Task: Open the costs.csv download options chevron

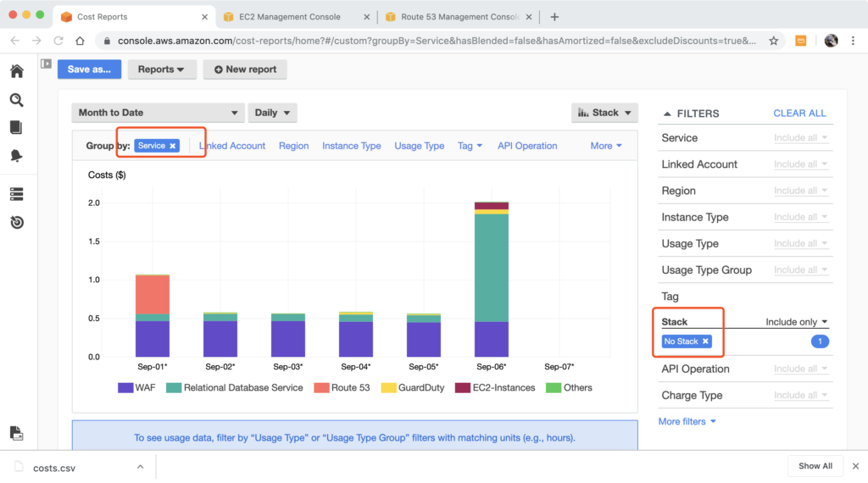Action: (141, 467)
